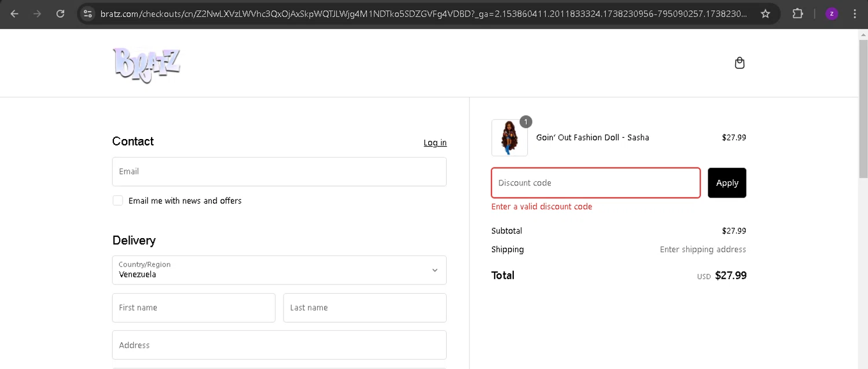This screenshot has height=369, width=868.
Task: Click the 'Enter shipping address' text
Action: (703, 250)
